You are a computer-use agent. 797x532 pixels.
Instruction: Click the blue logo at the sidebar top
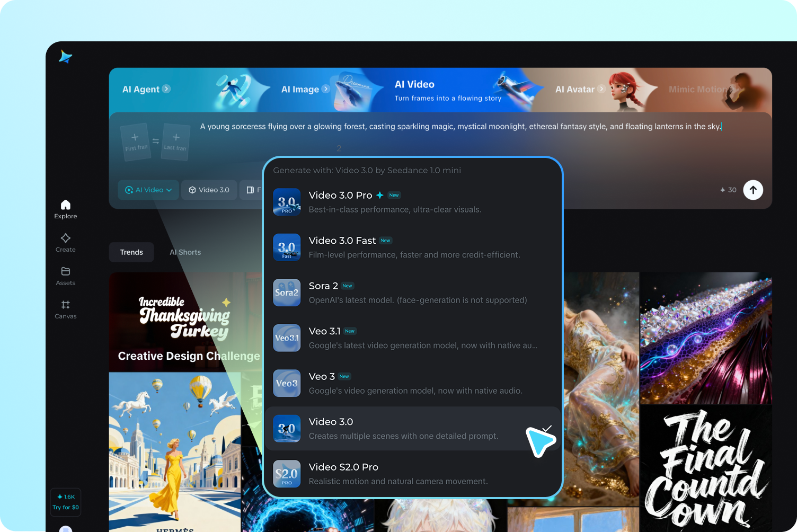pos(65,56)
